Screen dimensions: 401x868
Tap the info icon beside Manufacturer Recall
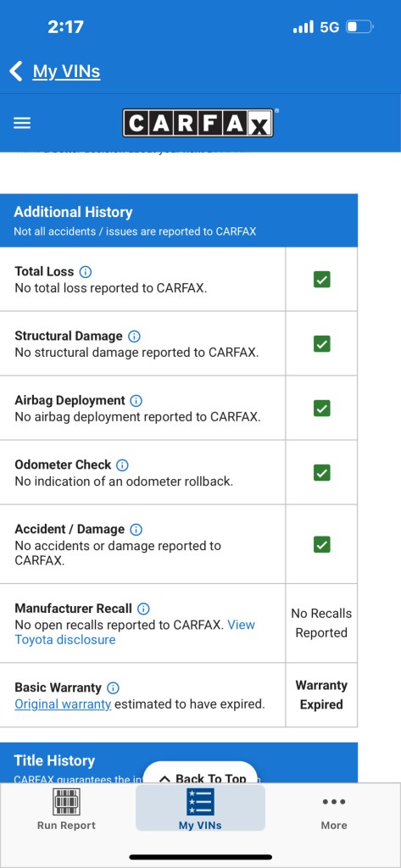point(143,609)
